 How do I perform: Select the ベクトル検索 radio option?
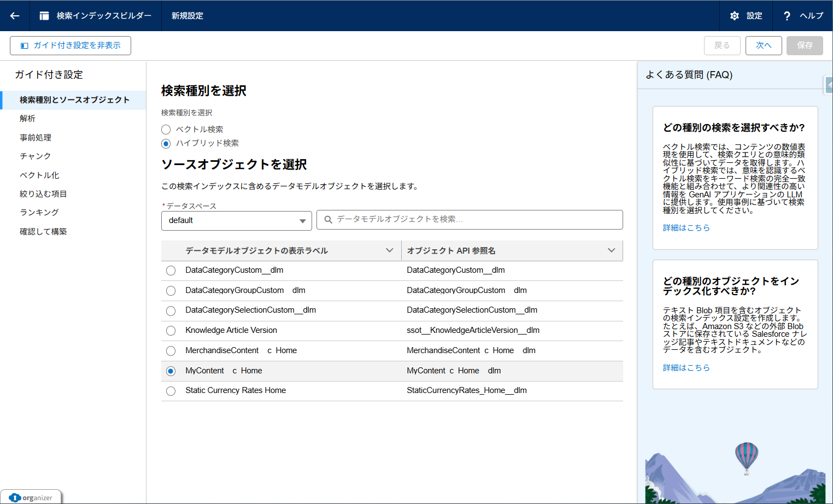(x=166, y=130)
